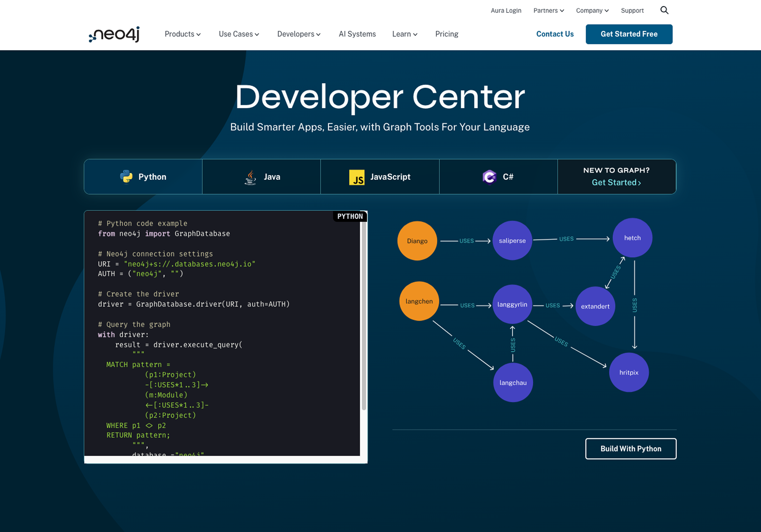Open the search magnifier icon
The width and height of the screenshot is (761, 532).
[664, 10]
